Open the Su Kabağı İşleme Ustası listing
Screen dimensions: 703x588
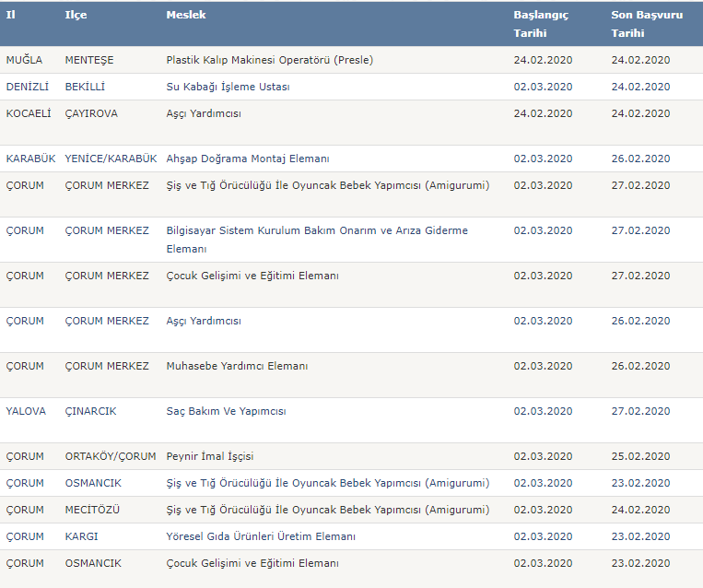[228, 87]
